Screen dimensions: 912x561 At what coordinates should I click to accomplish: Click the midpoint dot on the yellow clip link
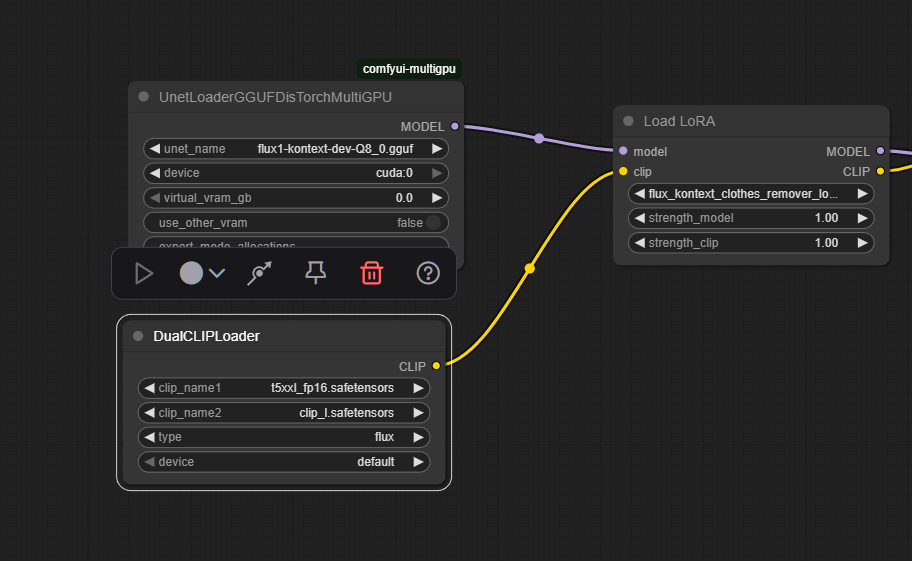click(x=529, y=268)
